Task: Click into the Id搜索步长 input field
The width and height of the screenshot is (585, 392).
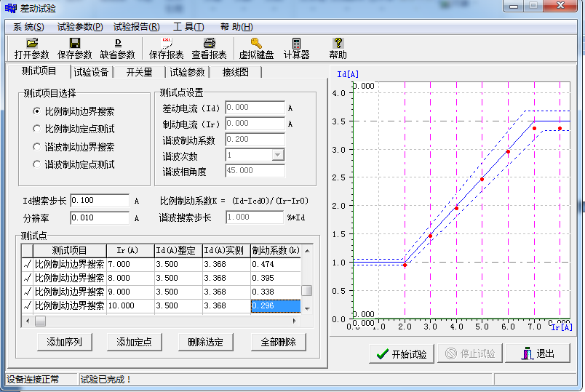Action: tap(100, 201)
